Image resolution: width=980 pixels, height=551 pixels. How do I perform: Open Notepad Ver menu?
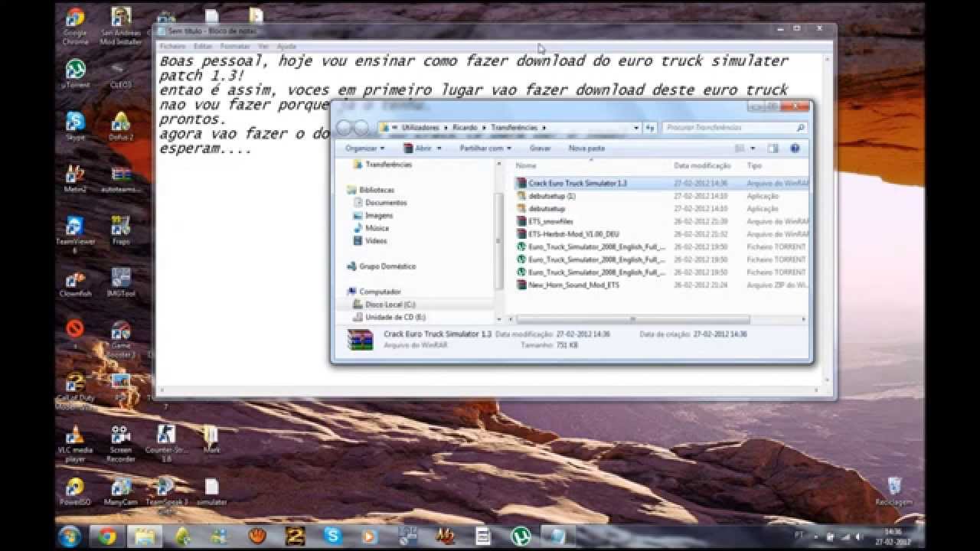pyautogui.click(x=263, y=46)
